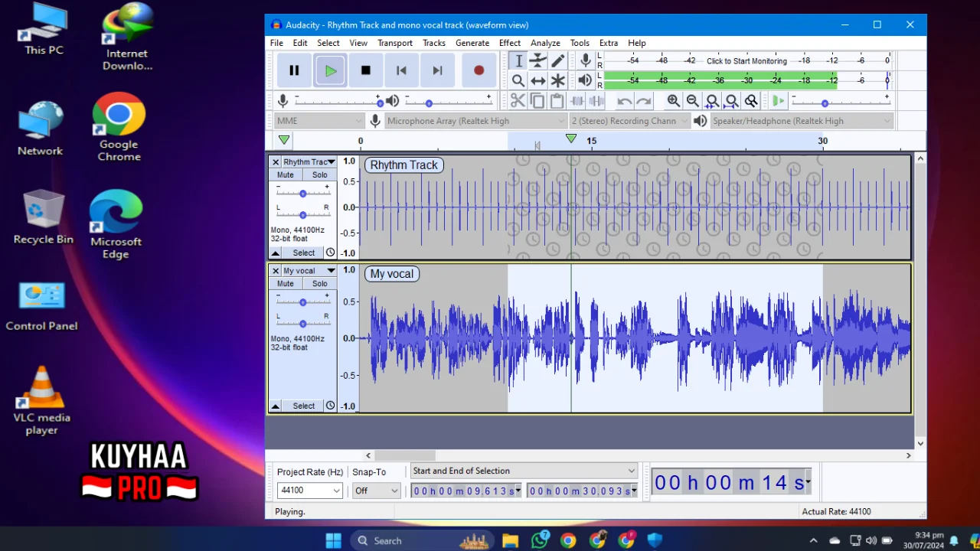The width and height of the screenshot is (980, 551).
Task: Solo the Rhythm Track
Action: pyautogui.click(x=320, y=174)
